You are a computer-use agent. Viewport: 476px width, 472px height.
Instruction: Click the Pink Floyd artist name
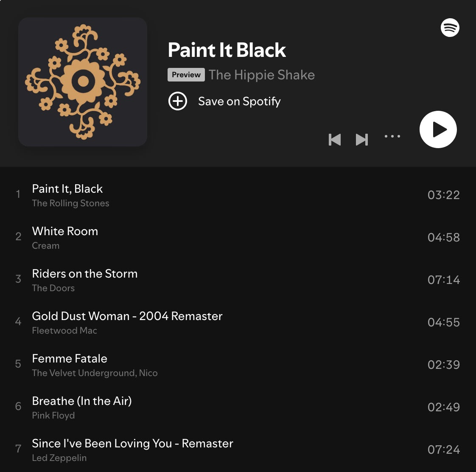[53, 416]
